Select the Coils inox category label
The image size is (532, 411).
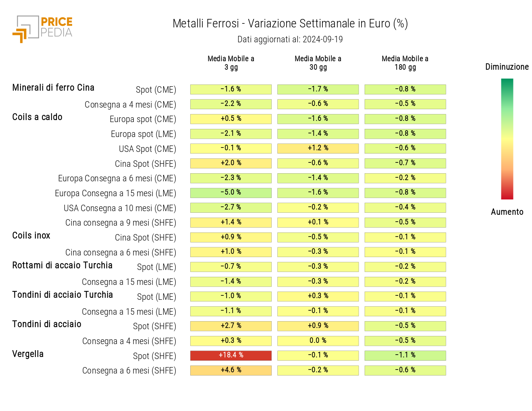(x=31, y=236)
